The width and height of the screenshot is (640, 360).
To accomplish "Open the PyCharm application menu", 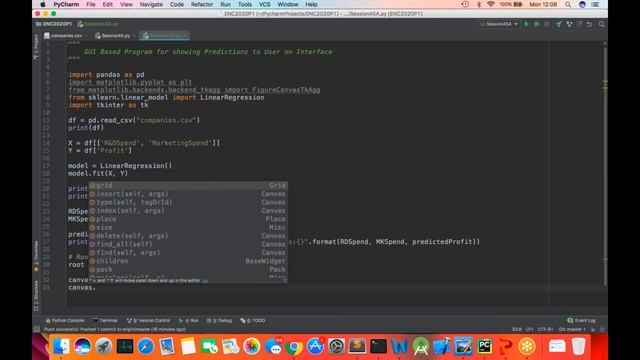I will [66, 4].
